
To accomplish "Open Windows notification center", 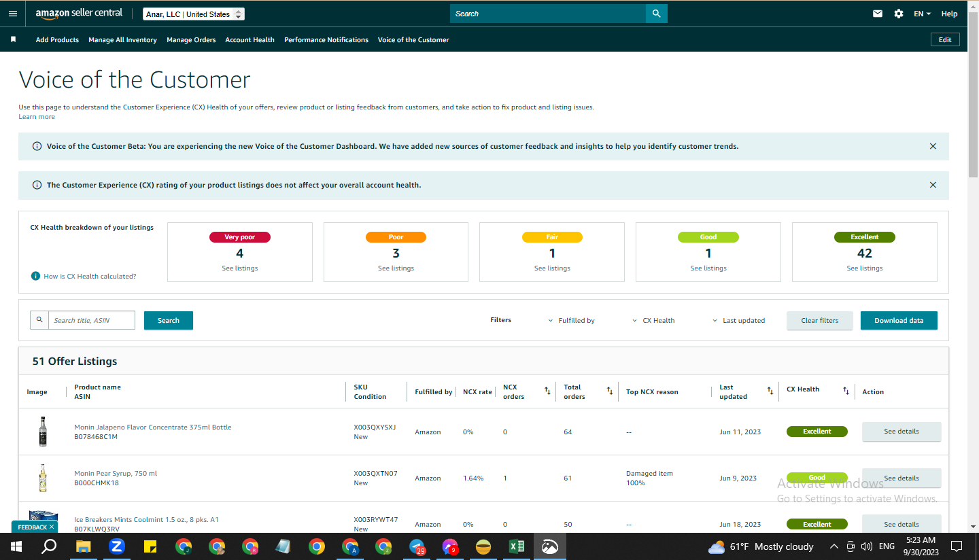I will point(957,546).
